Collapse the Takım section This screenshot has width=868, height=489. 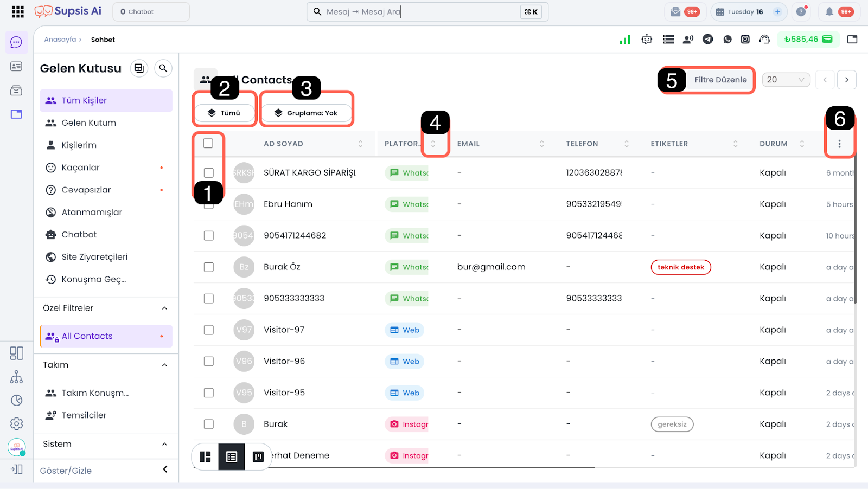coord(164,365)
